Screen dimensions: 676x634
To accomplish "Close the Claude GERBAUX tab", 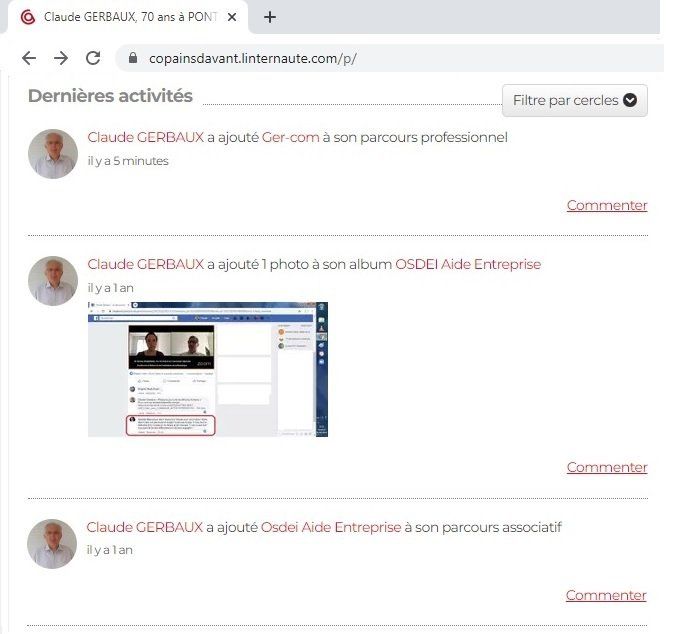I will tap(232, 17).
